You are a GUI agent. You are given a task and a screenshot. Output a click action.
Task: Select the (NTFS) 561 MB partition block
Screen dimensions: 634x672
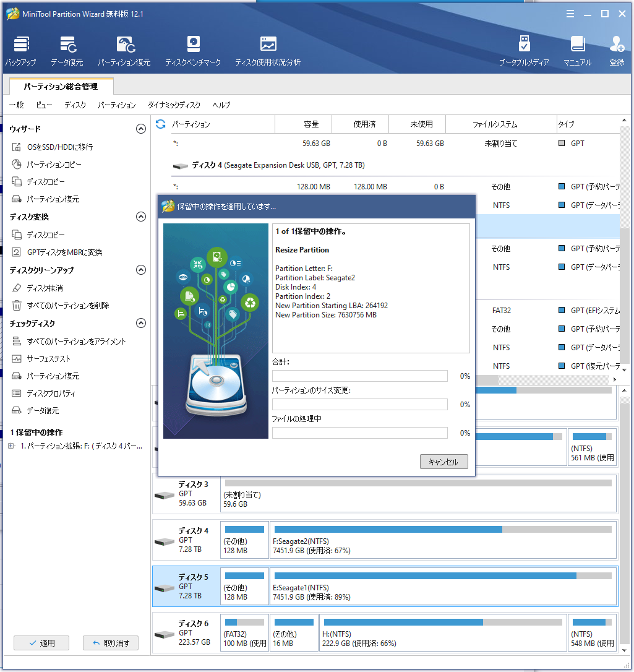(593, 447)
